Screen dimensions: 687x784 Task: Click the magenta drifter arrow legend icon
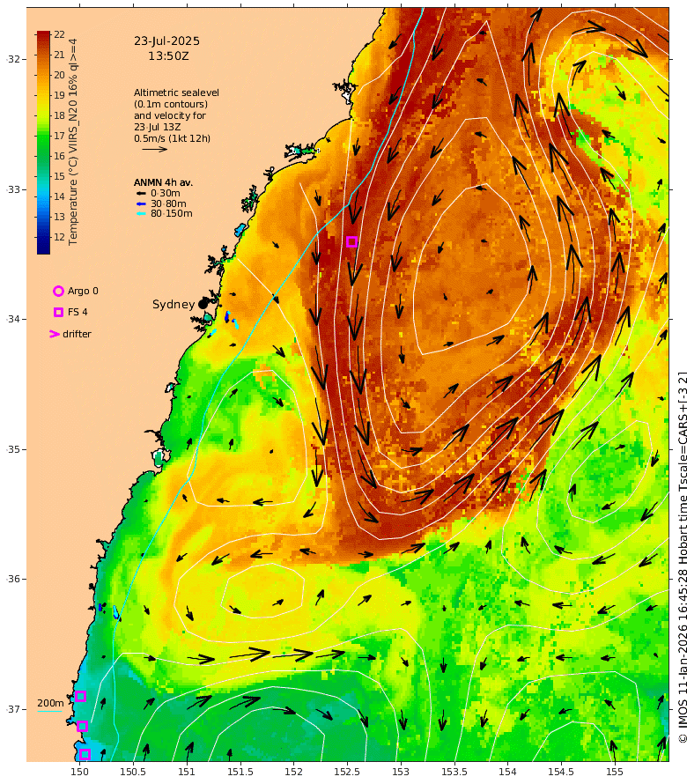tap(55, 334)
